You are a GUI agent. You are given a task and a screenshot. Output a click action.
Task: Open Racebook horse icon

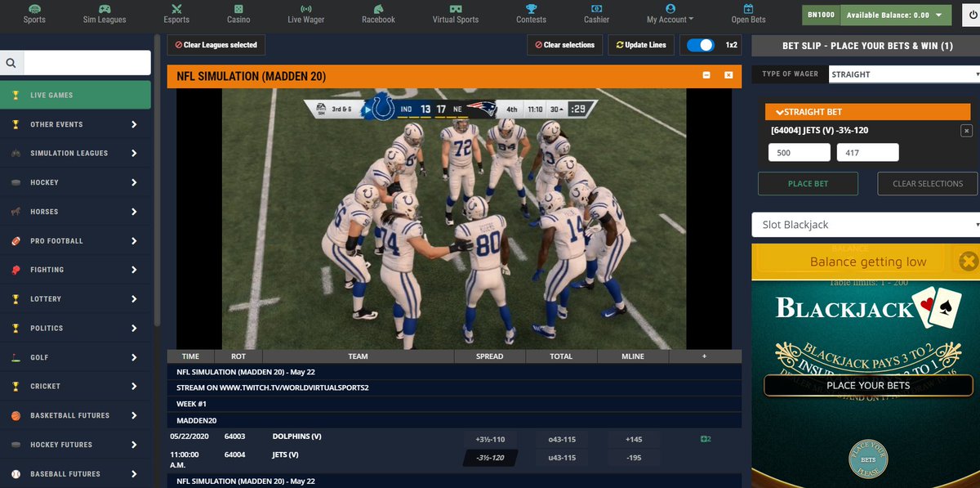(378, 8)
